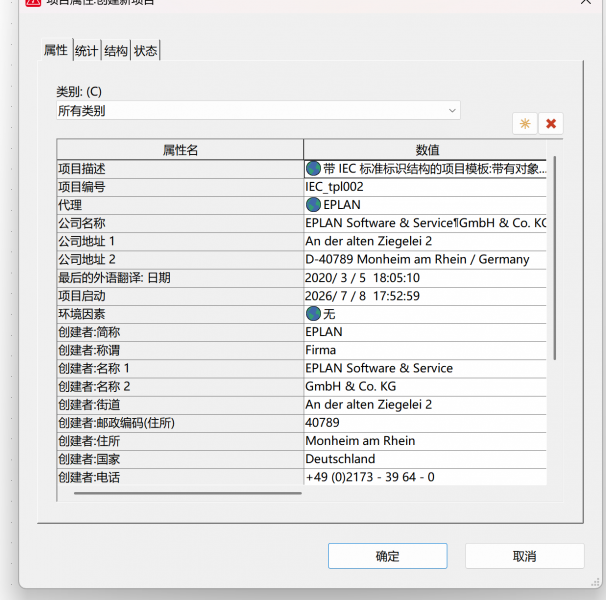
Task: Select the phone number +49 (0)2173 cell
Action: coord(425,477)
